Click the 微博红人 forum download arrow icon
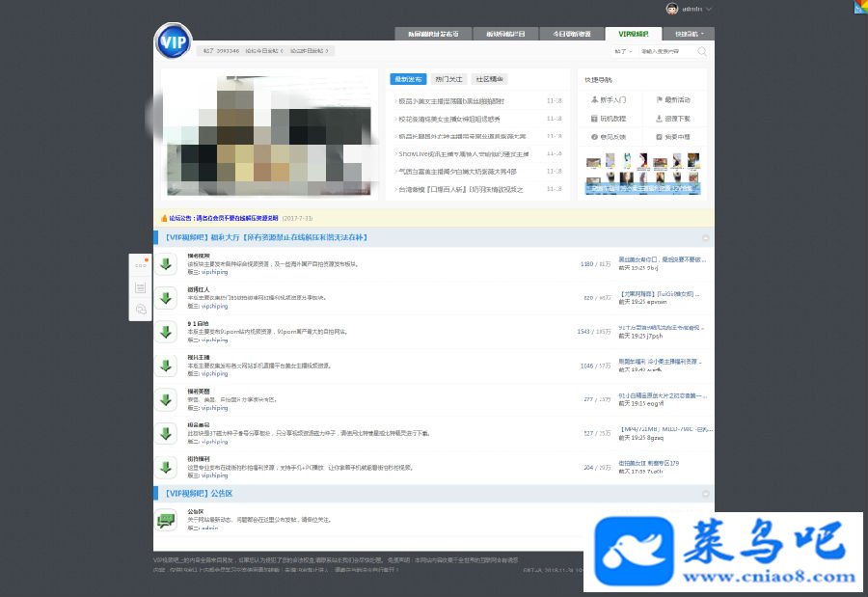The image size is (868, 597). point(166,298)
